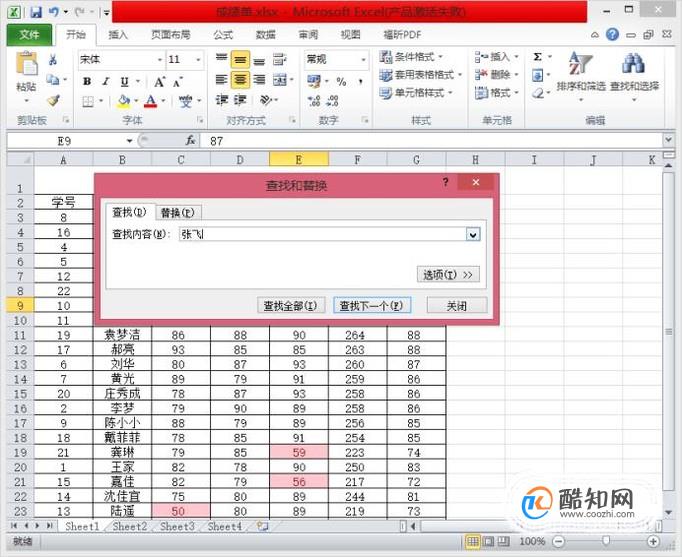This screenshot has height=557, width=682.
Task: Switch to 审阅 ribbon tab
Action: [308, 35]
